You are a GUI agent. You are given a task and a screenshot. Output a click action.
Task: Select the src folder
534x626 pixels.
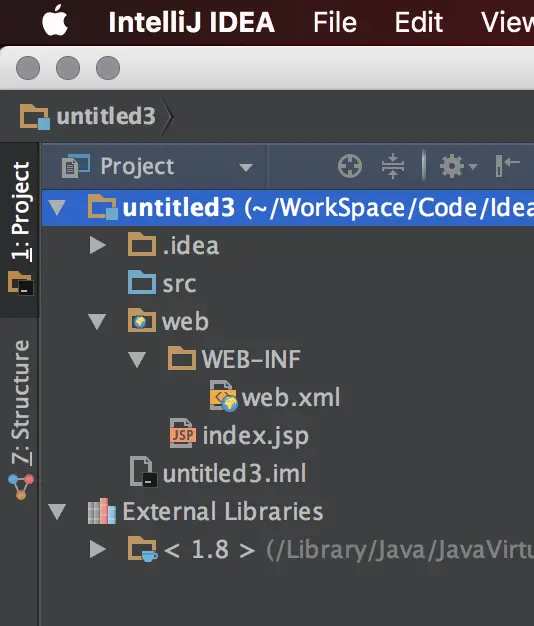(x=179, y=284)
